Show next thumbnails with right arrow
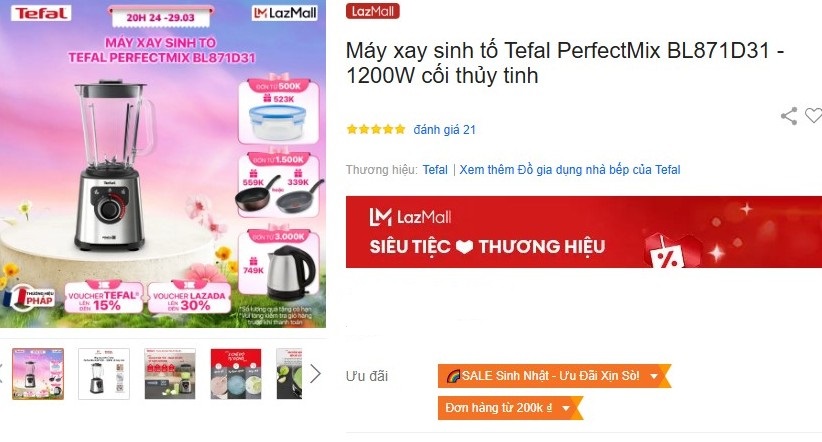The image size is (822, 442). [x=315, y=374]
